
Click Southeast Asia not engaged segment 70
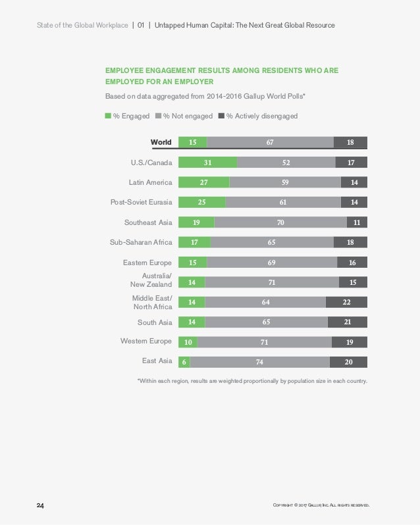(280, 222)
